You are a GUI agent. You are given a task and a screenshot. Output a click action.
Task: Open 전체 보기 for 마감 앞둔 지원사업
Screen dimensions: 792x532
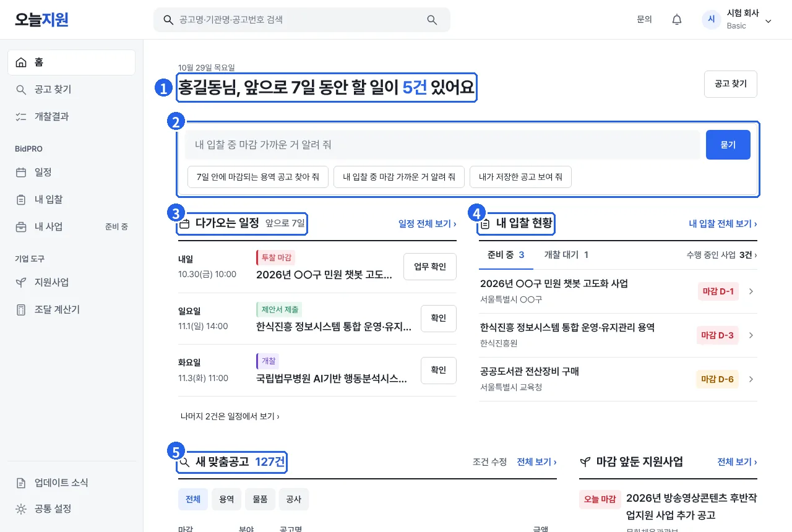point(737,462)
